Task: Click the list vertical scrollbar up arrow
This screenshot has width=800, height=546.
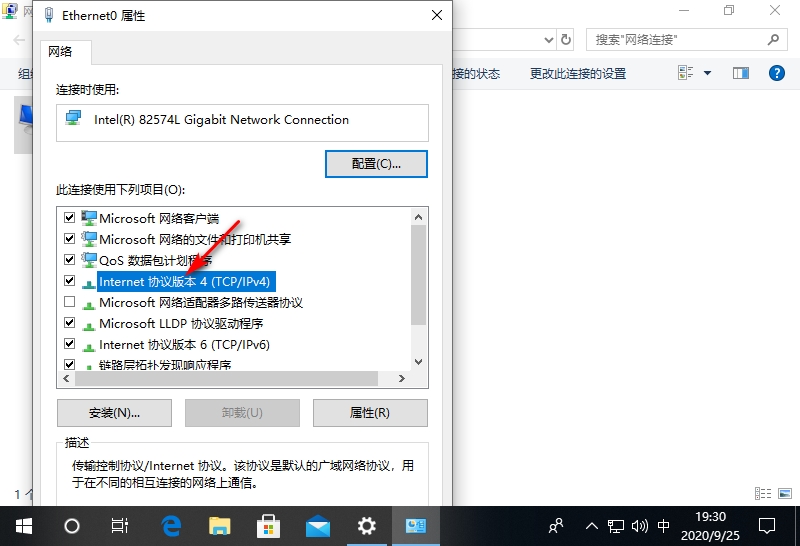Action: click(418, 217)
